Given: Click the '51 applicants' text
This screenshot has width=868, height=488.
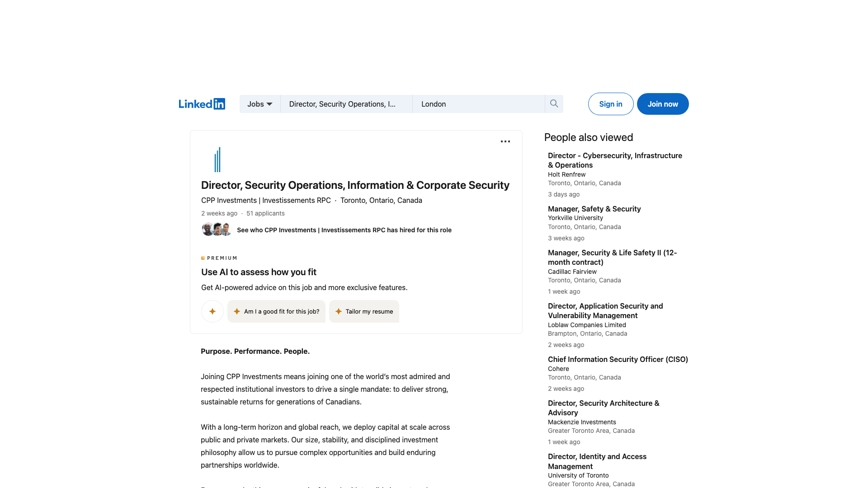Looking at the screenshot, I should [x=265, y=213].
